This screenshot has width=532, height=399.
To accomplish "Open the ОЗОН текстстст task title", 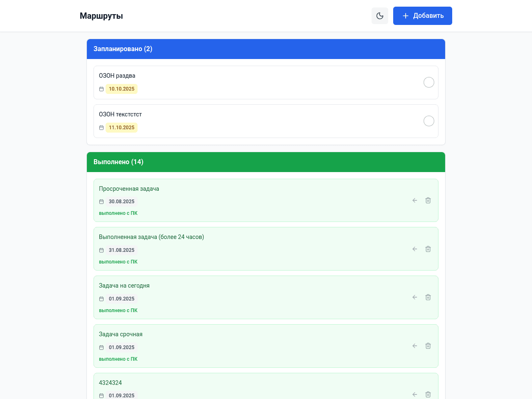I will 121,114.
